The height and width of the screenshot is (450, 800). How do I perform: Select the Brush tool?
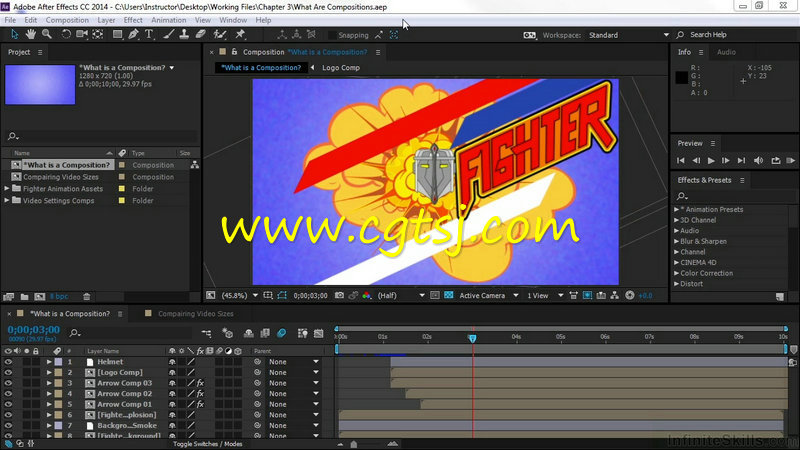pos(168,34)
